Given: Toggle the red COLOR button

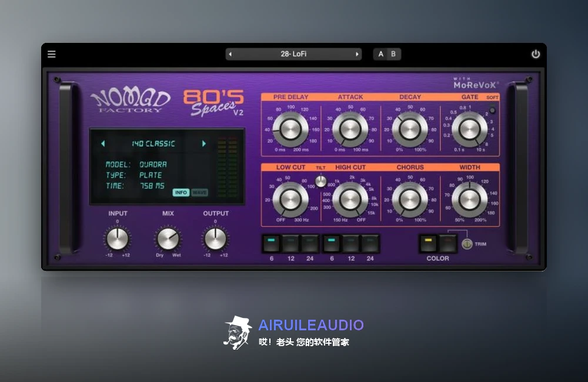Looking at the screenshot, I should tap(447, 244).
